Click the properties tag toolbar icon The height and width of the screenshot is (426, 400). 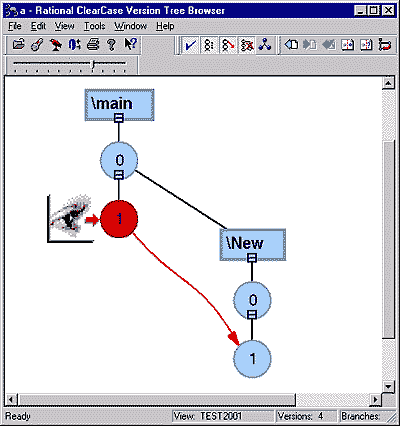37,44
